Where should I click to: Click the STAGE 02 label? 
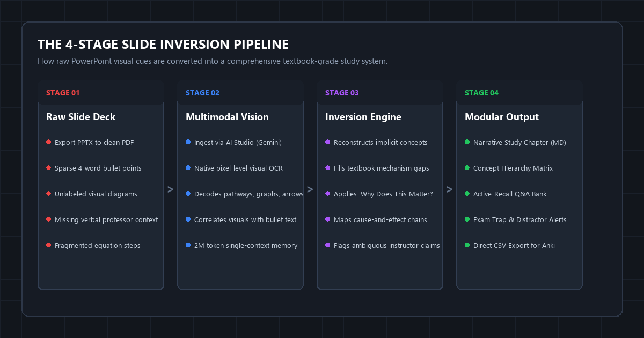click(x=202, y=93)
